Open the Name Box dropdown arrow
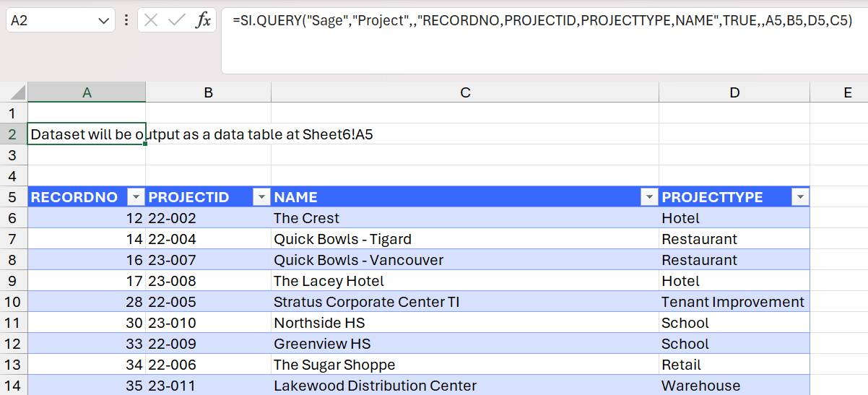The image size is (868, 395). pyautogui.click(x=102, y=21)
